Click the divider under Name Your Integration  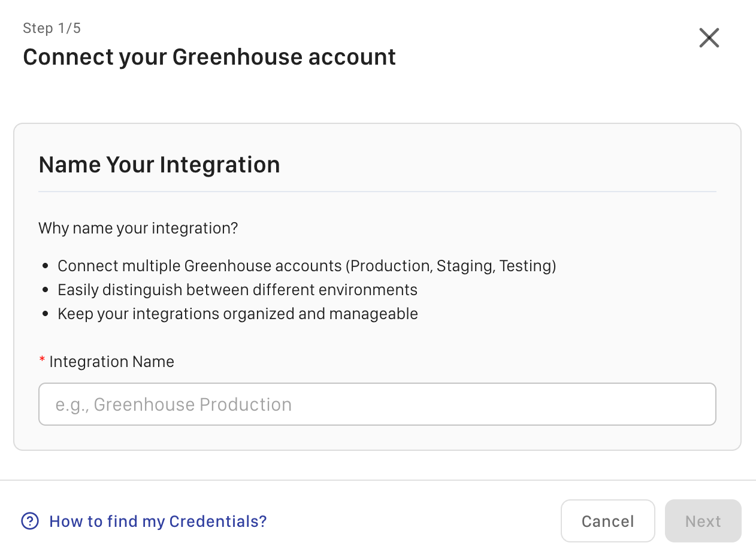pyautogui.click(x=377, y=192)
